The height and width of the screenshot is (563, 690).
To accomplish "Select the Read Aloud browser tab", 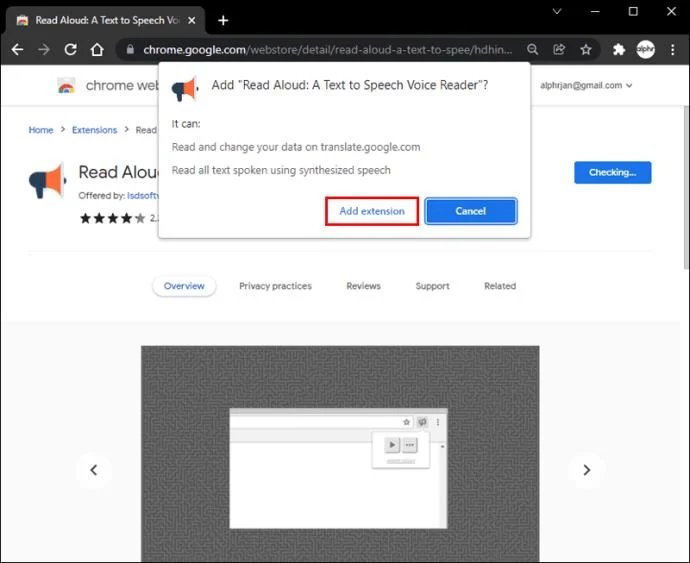I will click(x=106, y=20).
